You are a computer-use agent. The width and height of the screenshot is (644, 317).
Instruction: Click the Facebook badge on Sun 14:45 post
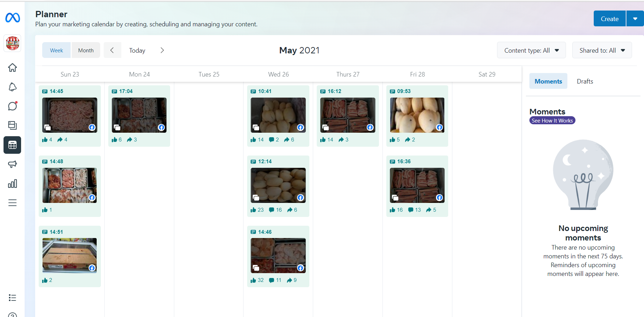click(x=92, y=127)
